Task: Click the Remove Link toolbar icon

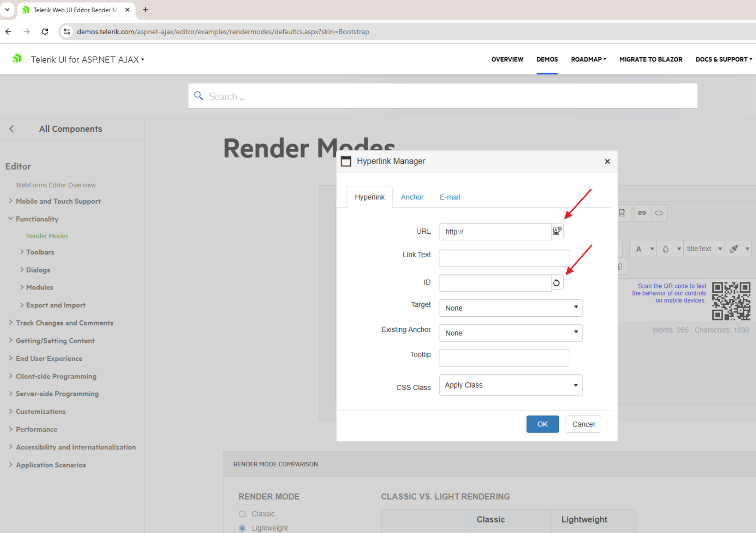Action: coord(659,213)
